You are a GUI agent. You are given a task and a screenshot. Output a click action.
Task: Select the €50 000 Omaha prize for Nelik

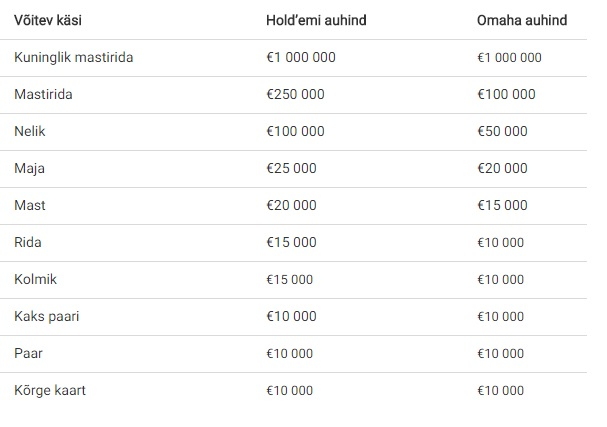tap(502, 132)
